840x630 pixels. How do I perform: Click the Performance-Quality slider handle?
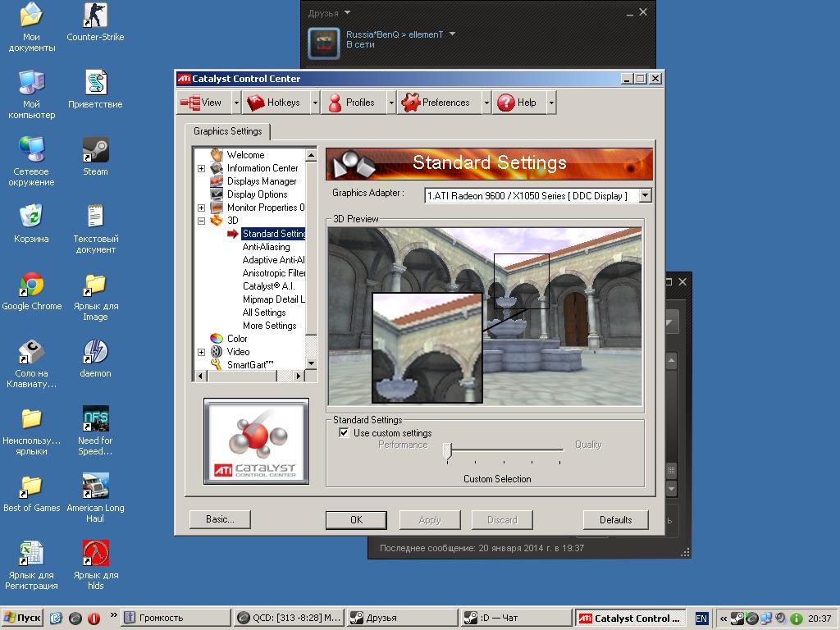coord(448,451)
